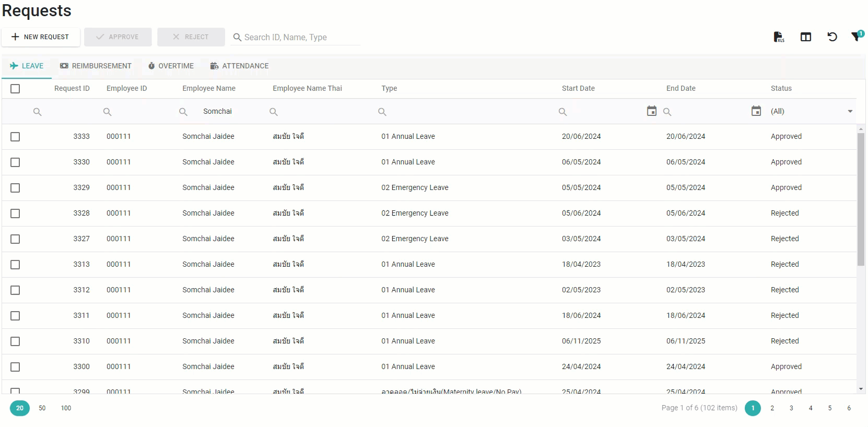Switch to the Reimbursement tab

click(96, 66)
